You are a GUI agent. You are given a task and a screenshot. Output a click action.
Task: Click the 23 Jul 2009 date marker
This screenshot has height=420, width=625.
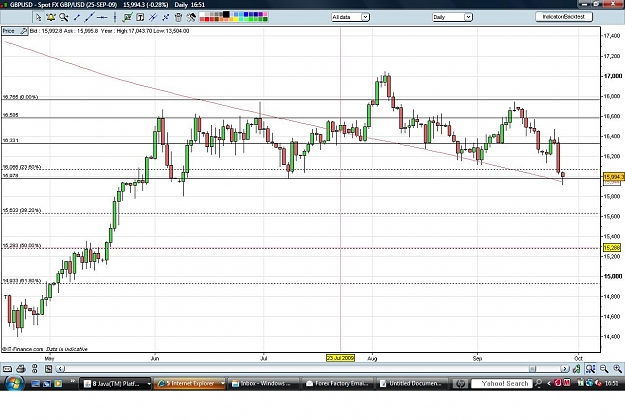(x=340, y=358)
